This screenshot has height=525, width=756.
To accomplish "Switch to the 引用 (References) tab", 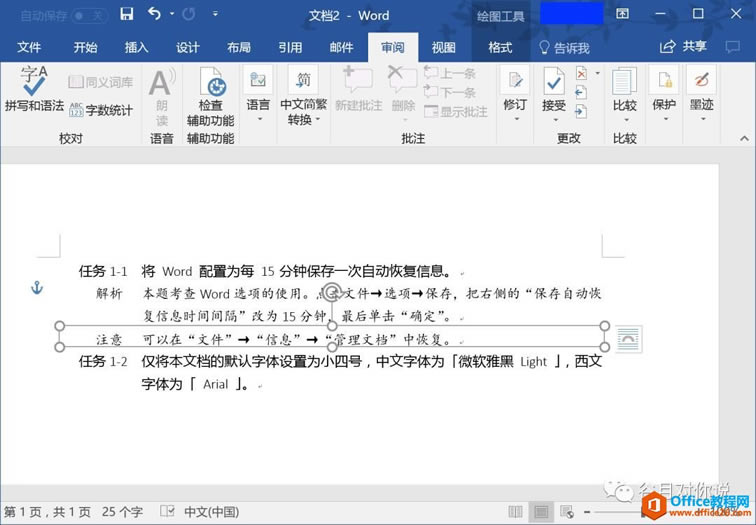I will [x=290, y=47].
